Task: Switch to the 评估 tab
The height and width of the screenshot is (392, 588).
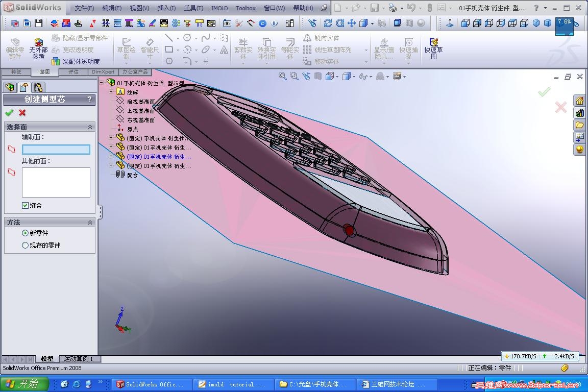Action: click(73, 71)
